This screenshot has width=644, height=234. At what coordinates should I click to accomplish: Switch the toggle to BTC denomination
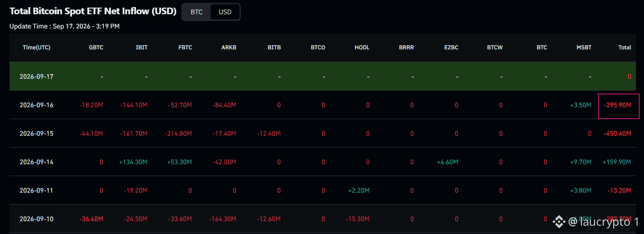(x=196, y=12)
